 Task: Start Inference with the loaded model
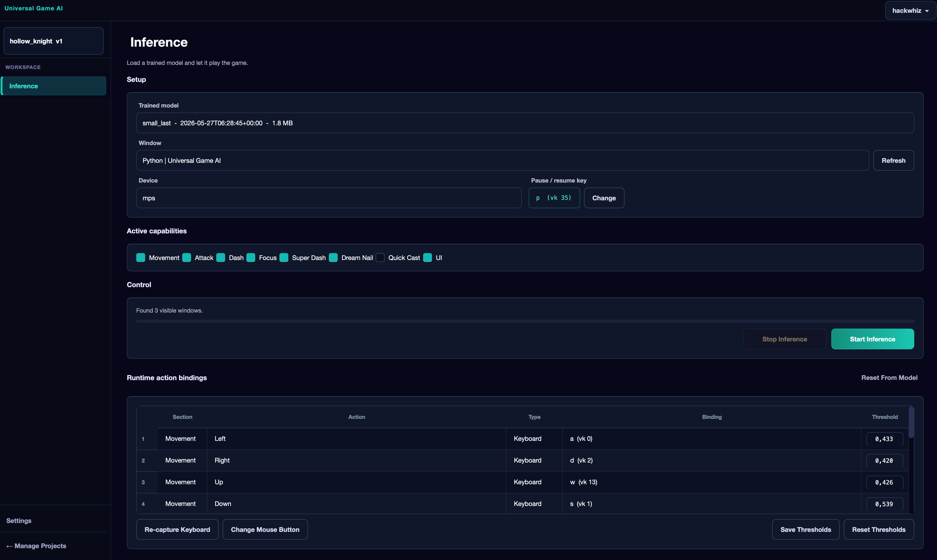coord(872,339)
